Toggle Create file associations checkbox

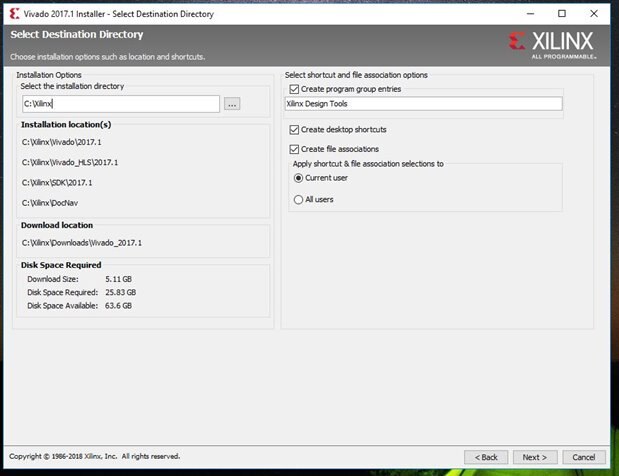[x=294, y=149]
